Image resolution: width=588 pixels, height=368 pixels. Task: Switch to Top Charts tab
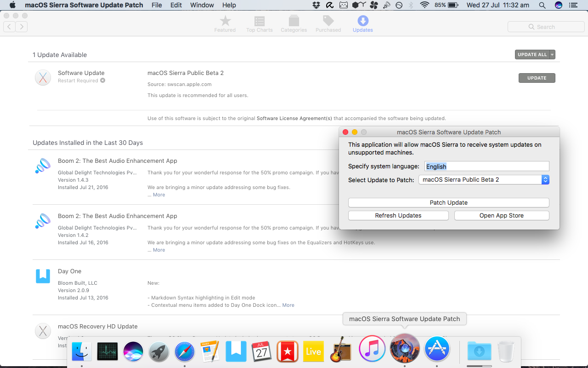click(x=259, y=23)
